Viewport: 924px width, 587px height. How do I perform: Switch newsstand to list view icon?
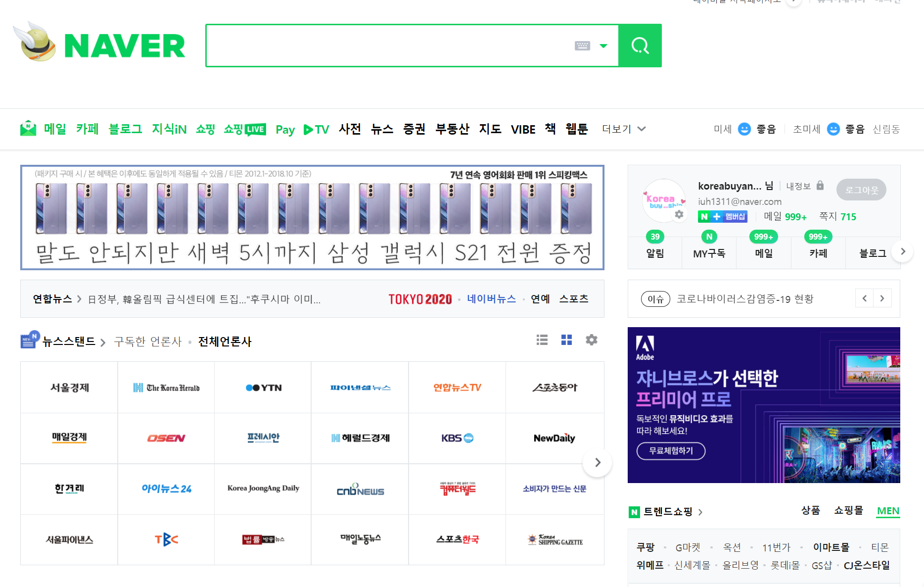click(x=542, y=340)
